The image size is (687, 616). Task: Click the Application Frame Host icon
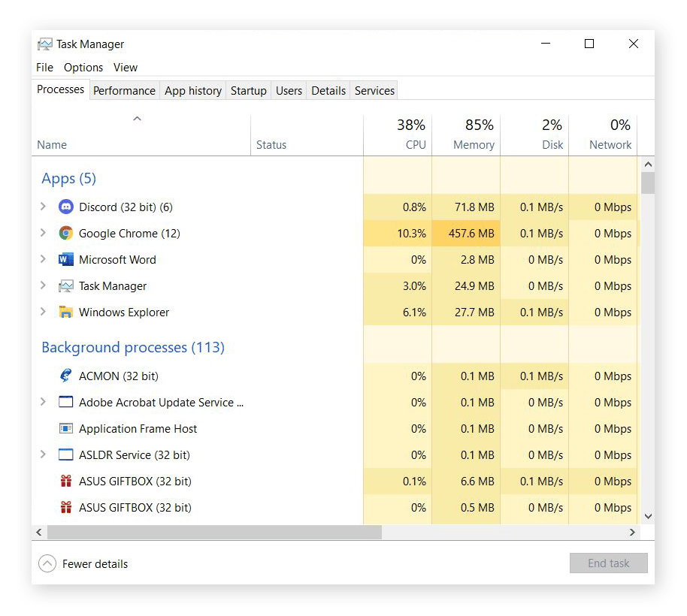(65, 428)
